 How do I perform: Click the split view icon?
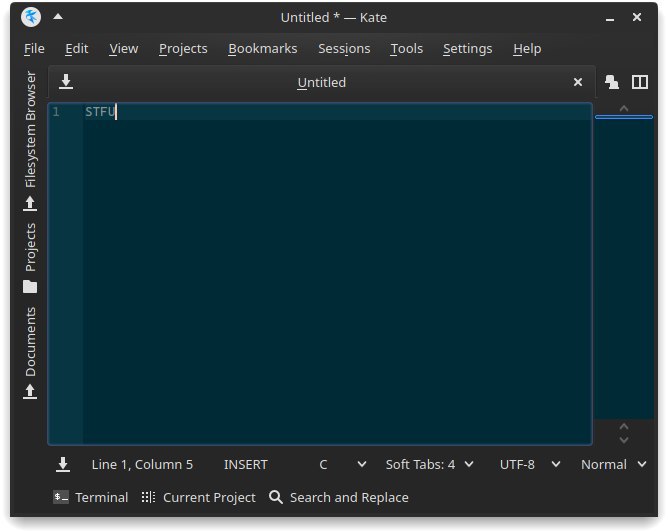[640, 82]
